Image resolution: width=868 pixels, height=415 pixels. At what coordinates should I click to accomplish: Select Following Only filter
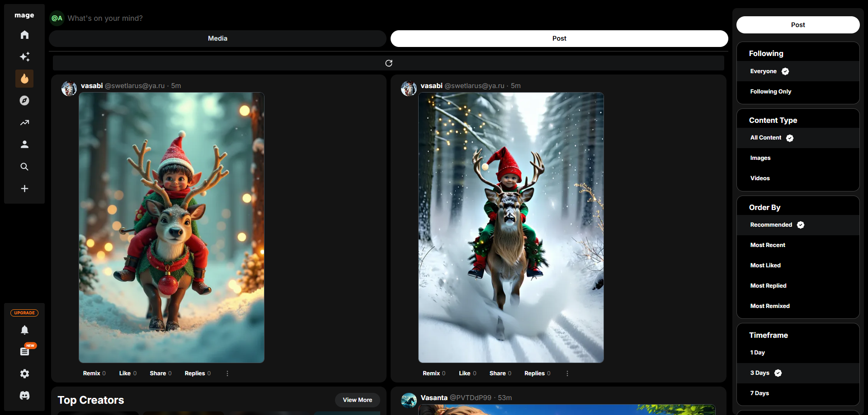[x=770, y=92]
